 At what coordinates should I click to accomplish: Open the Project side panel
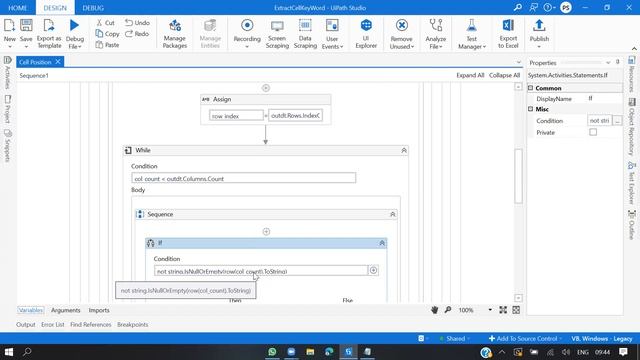[7, 109]
